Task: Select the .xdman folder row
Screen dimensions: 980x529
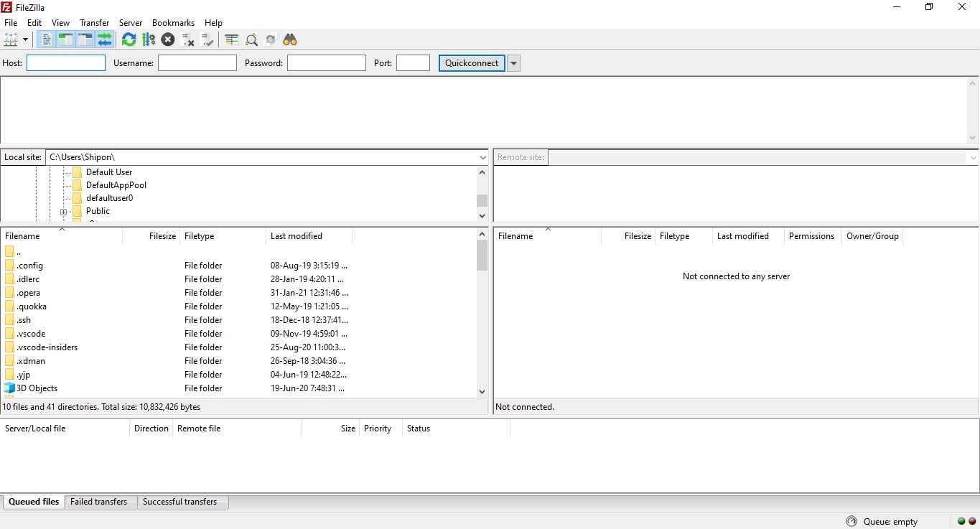Action: coord(238,361)
